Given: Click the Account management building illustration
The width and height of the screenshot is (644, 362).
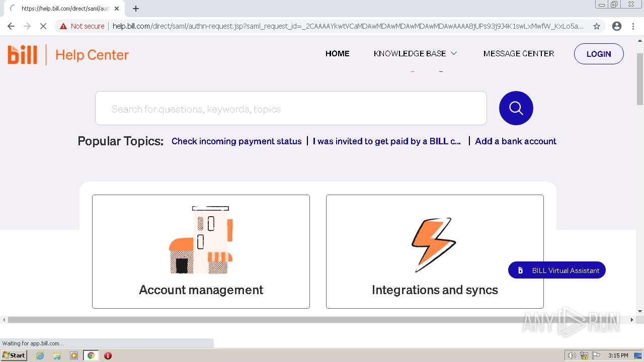Looking at the screenshot, I should (201, 240).
